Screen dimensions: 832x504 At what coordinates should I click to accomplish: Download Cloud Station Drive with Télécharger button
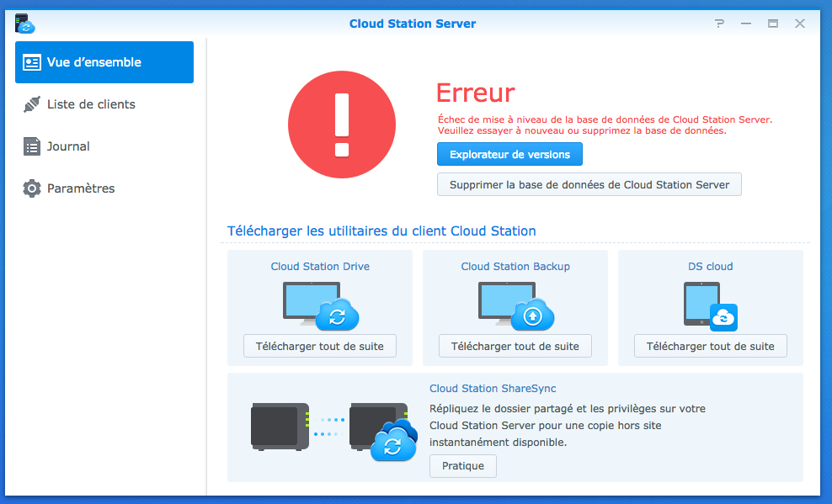click(x=320, y=346)
